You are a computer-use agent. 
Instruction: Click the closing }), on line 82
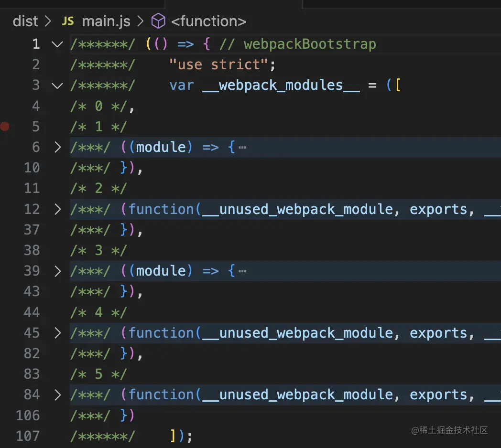click(131, 353)
